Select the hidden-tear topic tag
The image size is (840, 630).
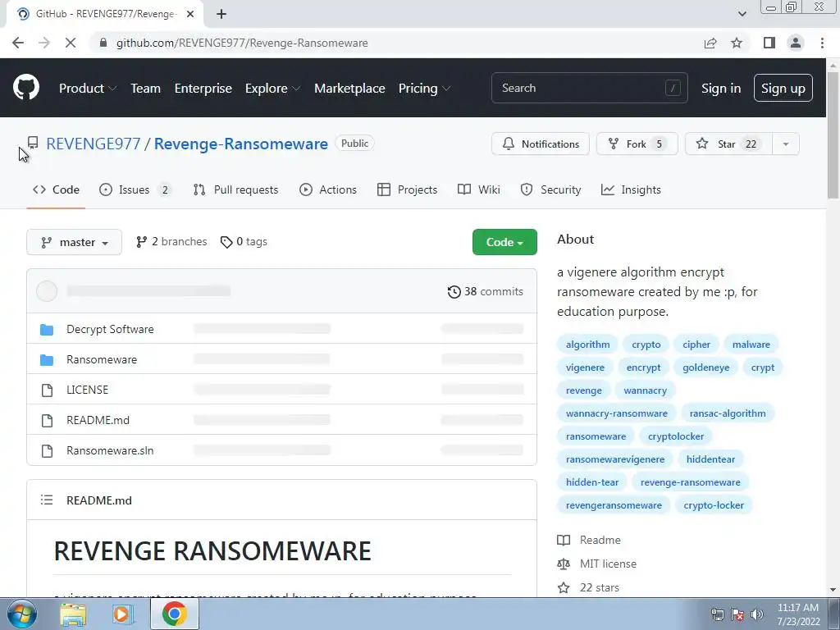[x=592, y=482]
